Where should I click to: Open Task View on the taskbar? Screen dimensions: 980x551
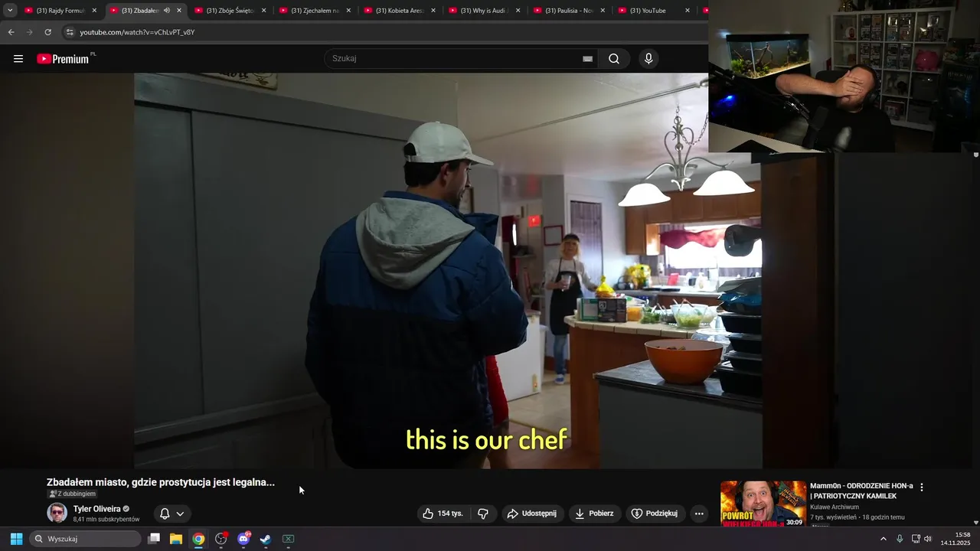[x=154, y=539]
